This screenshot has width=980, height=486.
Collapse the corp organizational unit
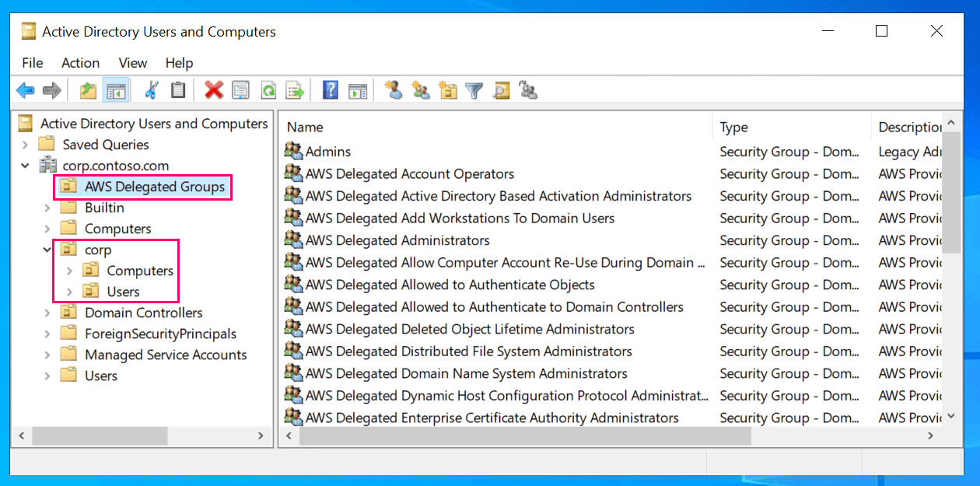[48, 250]
